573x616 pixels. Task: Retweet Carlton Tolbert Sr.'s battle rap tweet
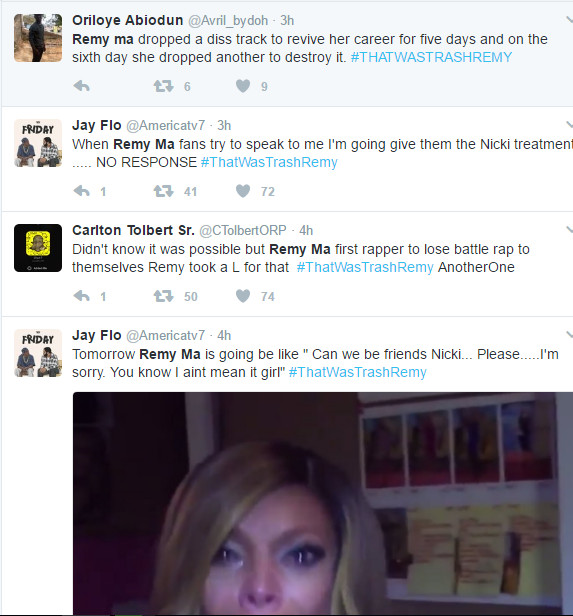click(163, 296)
